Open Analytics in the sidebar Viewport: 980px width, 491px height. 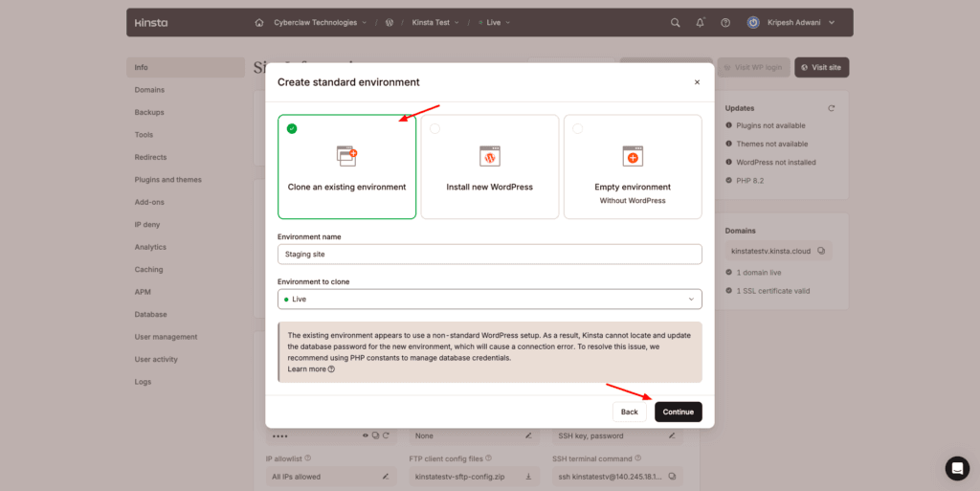pos(150,247)
